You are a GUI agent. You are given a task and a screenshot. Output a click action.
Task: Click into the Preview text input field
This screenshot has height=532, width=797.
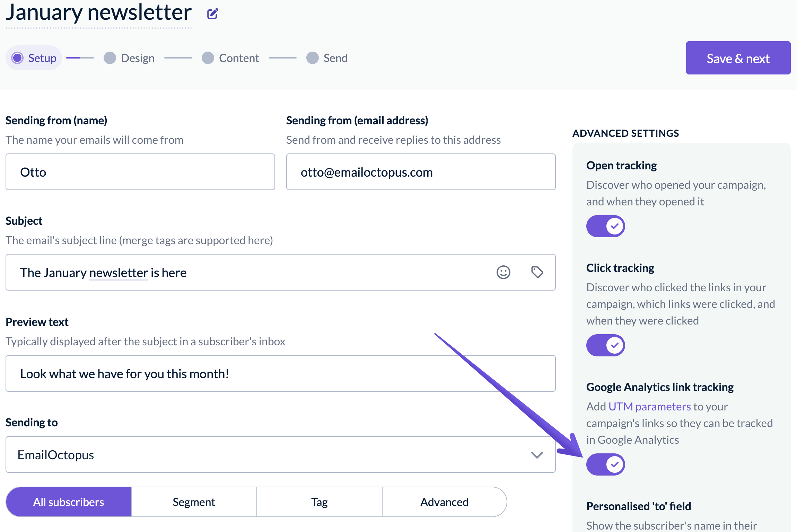click(x=280, y=373)
